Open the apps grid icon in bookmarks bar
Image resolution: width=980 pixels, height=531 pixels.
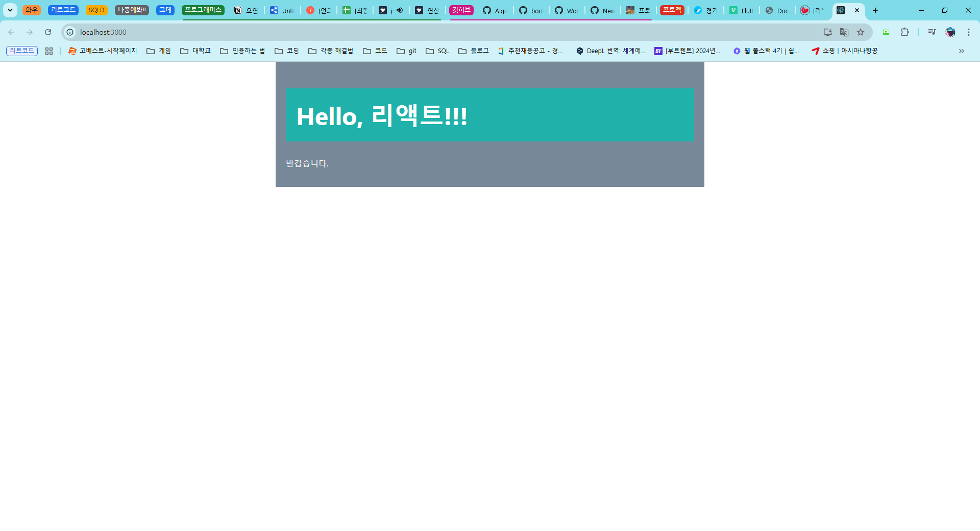pyautogui.click(x=49, y=51)
